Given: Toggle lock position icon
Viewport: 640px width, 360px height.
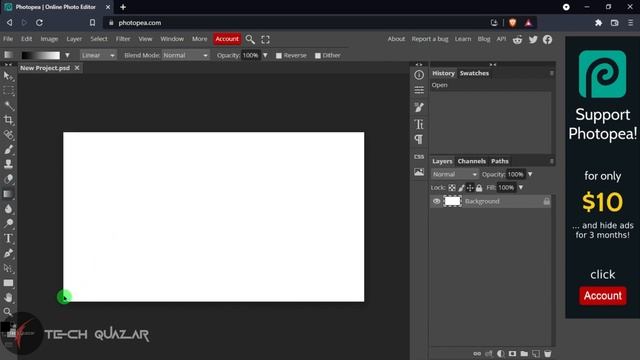Looking at the screenshot, I should pos(470,188).
